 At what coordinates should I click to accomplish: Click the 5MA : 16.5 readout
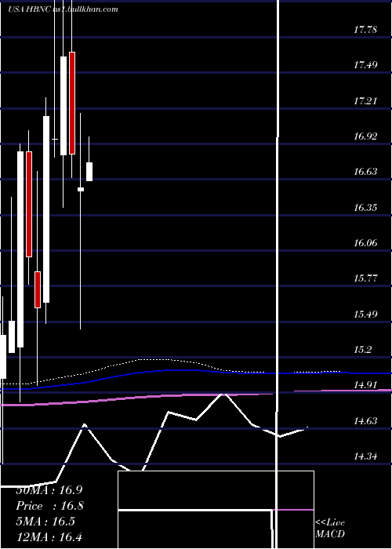coord(45,522)
